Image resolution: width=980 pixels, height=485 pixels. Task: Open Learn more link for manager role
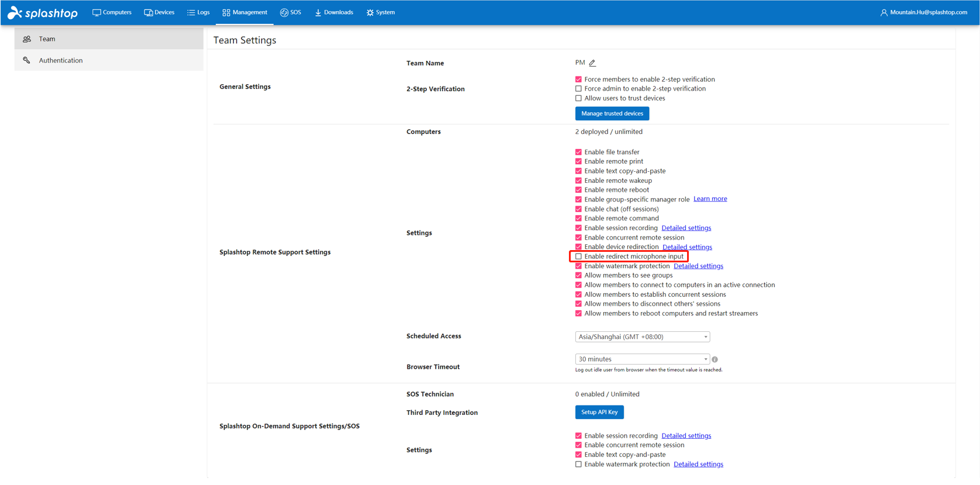[710, 199]
